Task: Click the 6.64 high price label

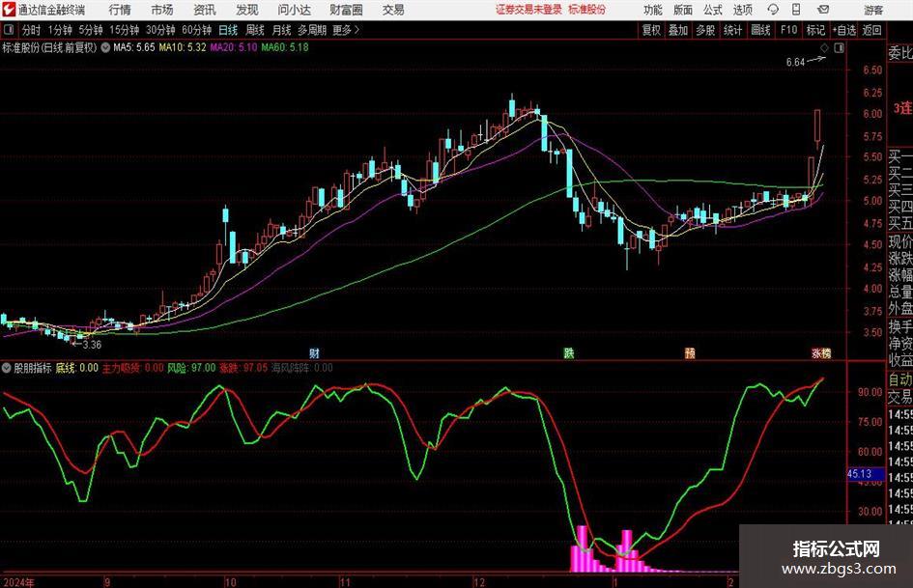Action: coord(795,63)
